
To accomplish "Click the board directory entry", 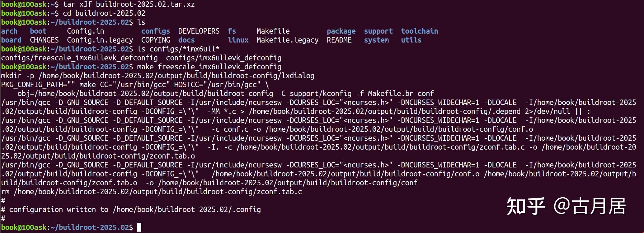I will coord(11,40).
